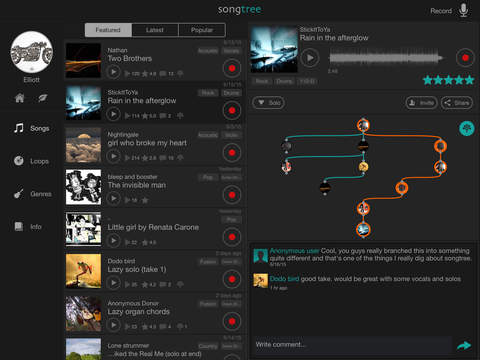Image resolution: width=480 pixels, height=360 pixels.
Task: Tap the record button next to waveform
Action: [465, 58]
